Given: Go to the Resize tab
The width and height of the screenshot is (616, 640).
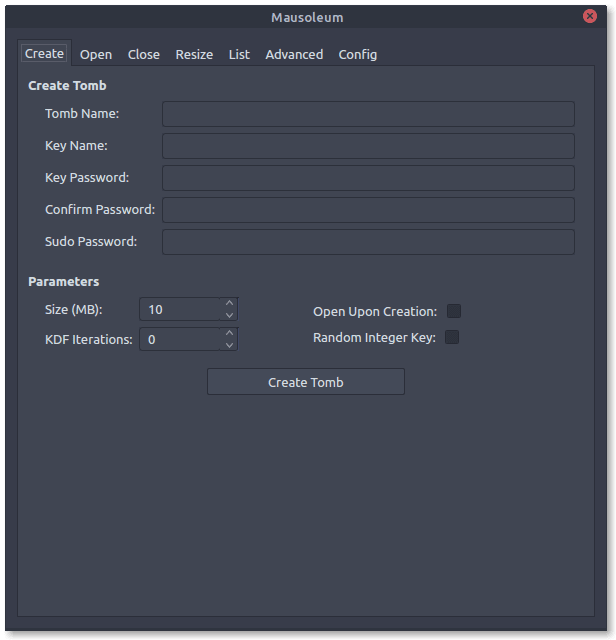Looking at the screenshot, I should click(x=194, y=54).
